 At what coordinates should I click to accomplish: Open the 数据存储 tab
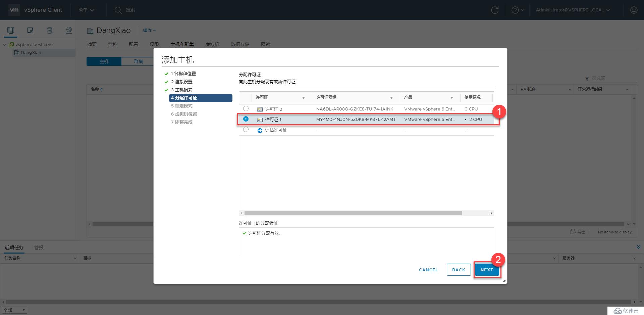[240, 44]
